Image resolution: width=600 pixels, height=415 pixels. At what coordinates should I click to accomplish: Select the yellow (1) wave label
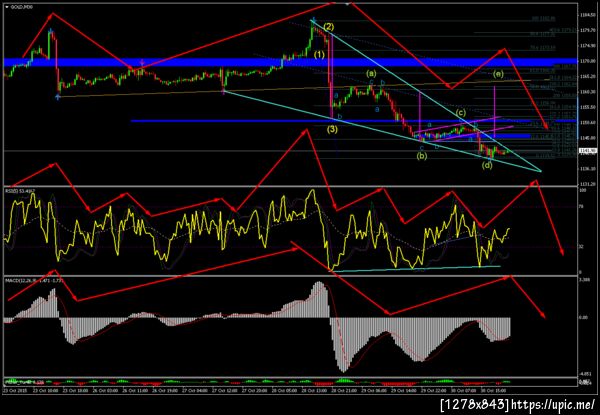[319, 55]
